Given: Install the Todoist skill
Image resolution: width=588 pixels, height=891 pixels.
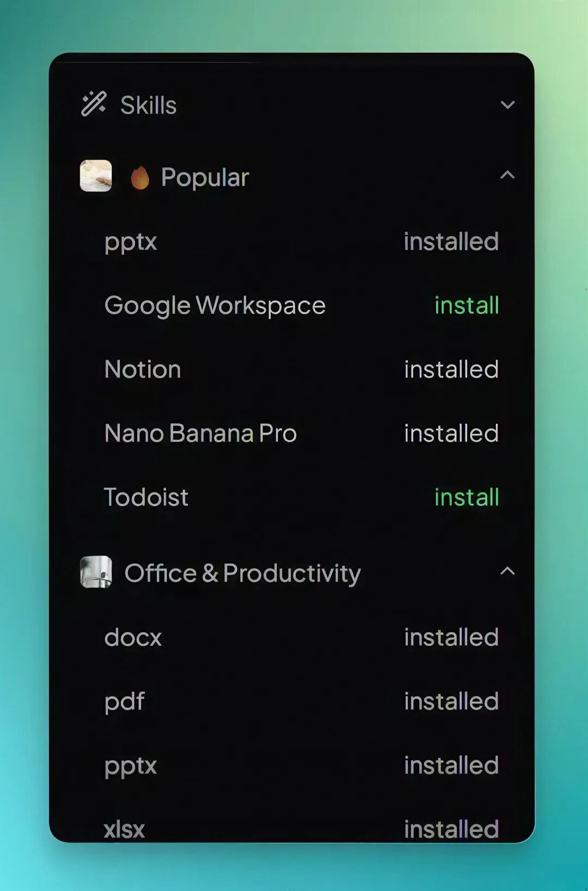Looking at the screenshot, I should pyautogui.click(x=467, y=497).
